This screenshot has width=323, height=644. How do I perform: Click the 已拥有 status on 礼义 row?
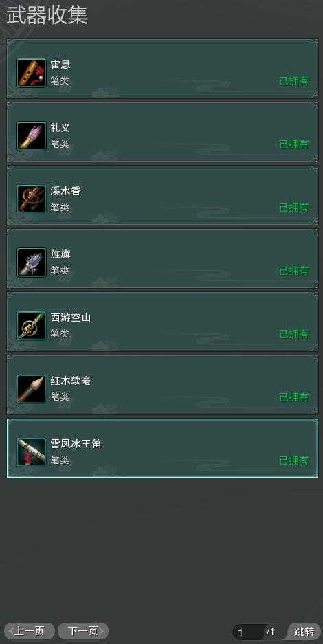pyautogui.click(x=294, y=144)
